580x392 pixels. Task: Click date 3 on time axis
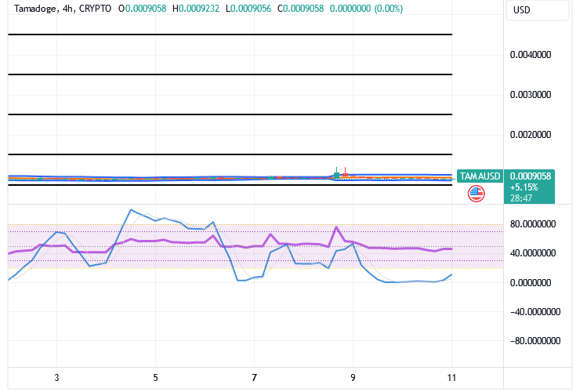point(56,378)
